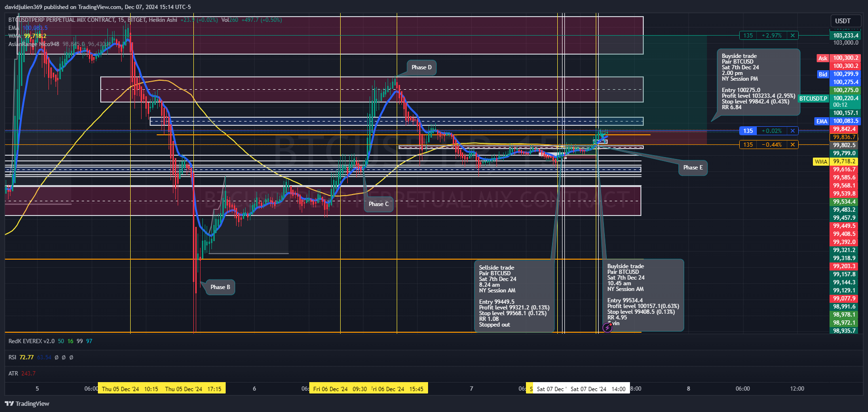Select the Phase E callout

[693, 168]
